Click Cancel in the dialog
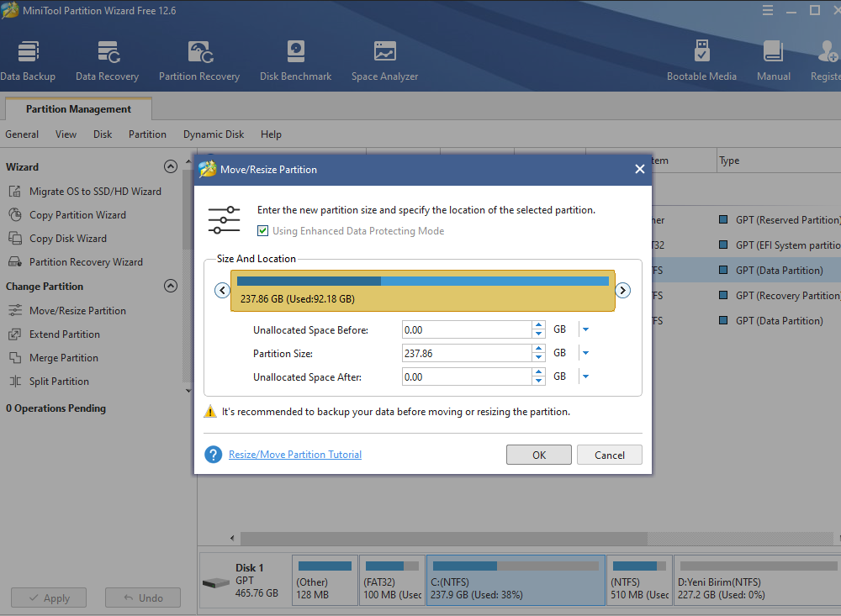This screenshot has width=841, height=616. coord(609,455)
